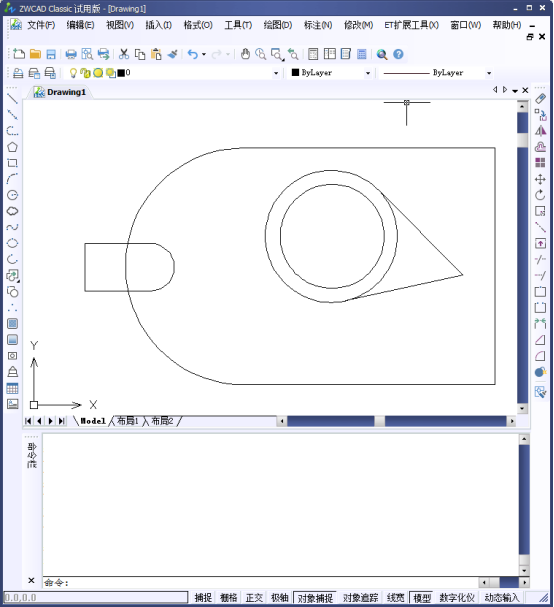Switch to the 布局1 layout tab
554x607 pixels.
(127, 421)
